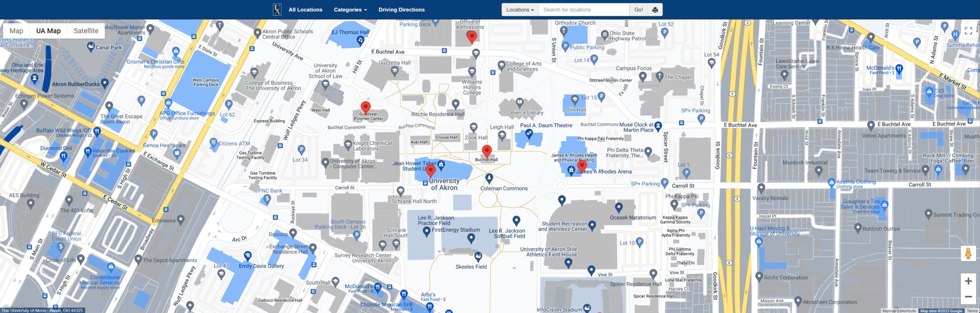Click the Street View pegman icon

tap(968, 254)
